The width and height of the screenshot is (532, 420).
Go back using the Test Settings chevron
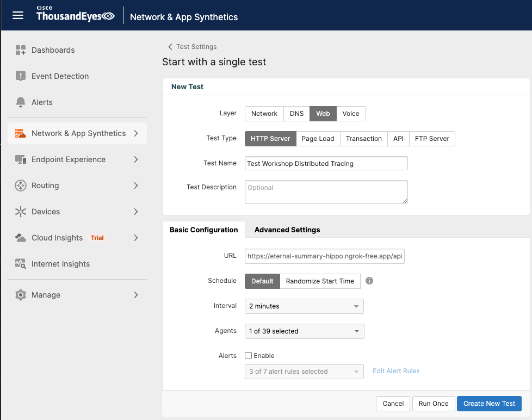click(170, 46)
